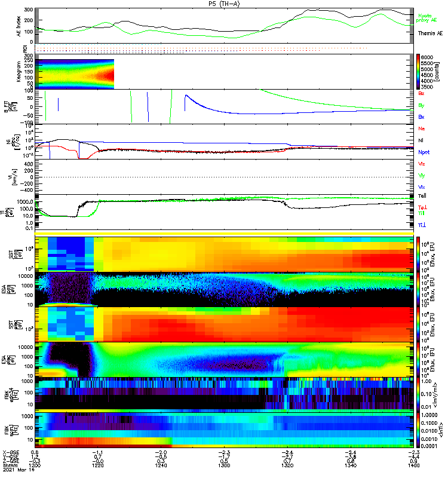Click the Keogram counts color bar
The height and width of the screenshot is (478, 448).
(x=418, y=72)
